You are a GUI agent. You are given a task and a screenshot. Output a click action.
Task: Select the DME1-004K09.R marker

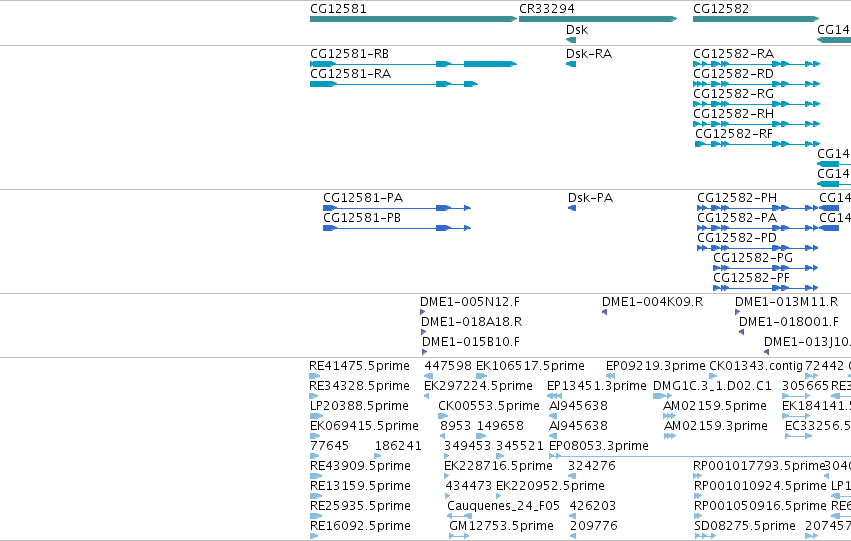(605, 312)
